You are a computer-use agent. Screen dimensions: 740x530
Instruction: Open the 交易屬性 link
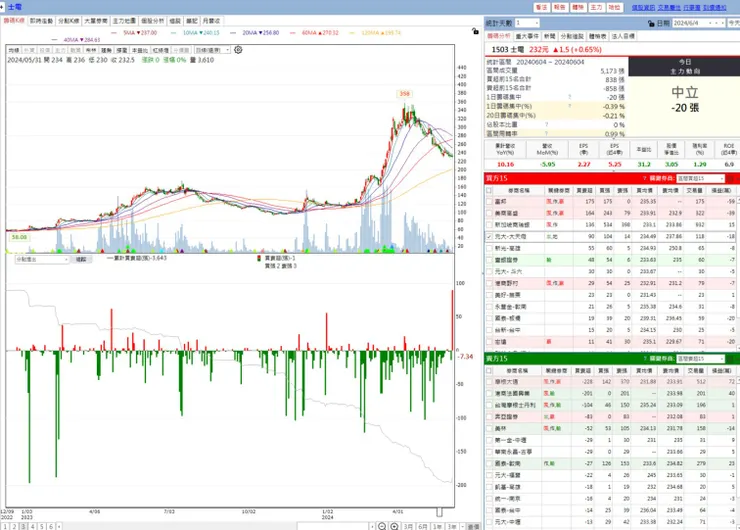(669, 8)
